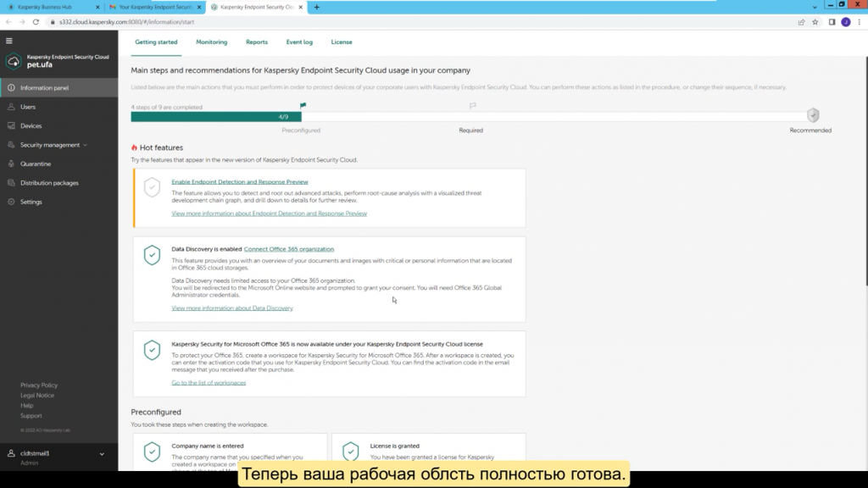Close the Kaspersky Business Hub browser tab
868x488 pixels.
click(x=97, y=7)
